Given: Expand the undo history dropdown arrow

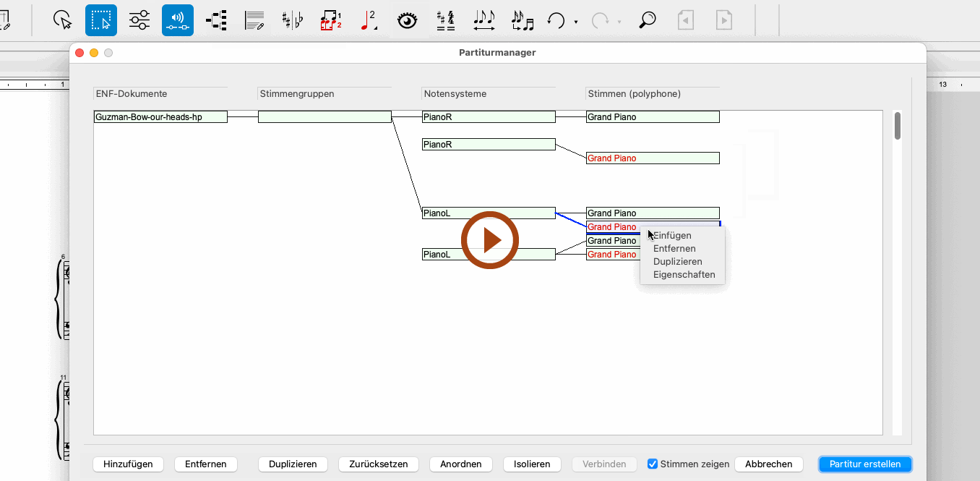Looking at the screenshot, I should pyautogui.click(x=576, y=22).
